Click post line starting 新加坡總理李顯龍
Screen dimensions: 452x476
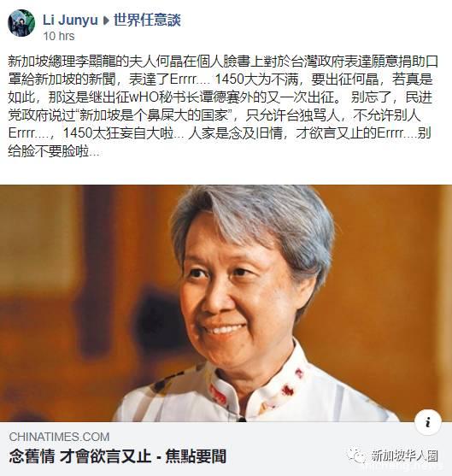[x=223, y=62]
